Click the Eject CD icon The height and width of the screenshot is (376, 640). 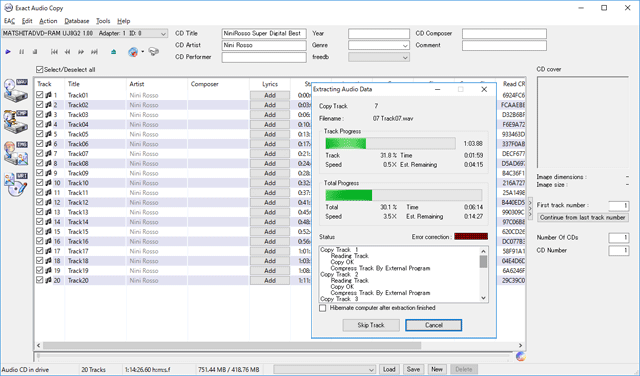(x=113, y=52)
